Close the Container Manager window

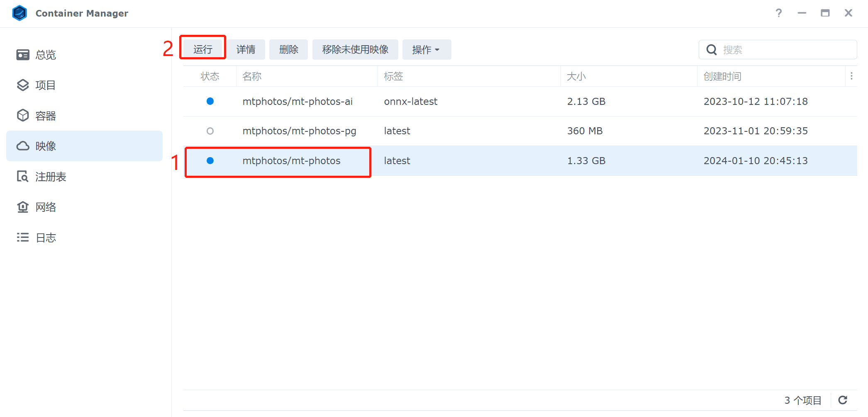click(848, 13)
